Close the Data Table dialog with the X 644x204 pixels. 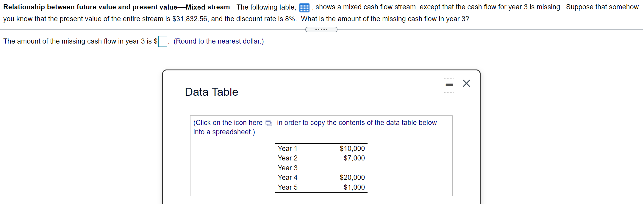(x=466, y=84)
